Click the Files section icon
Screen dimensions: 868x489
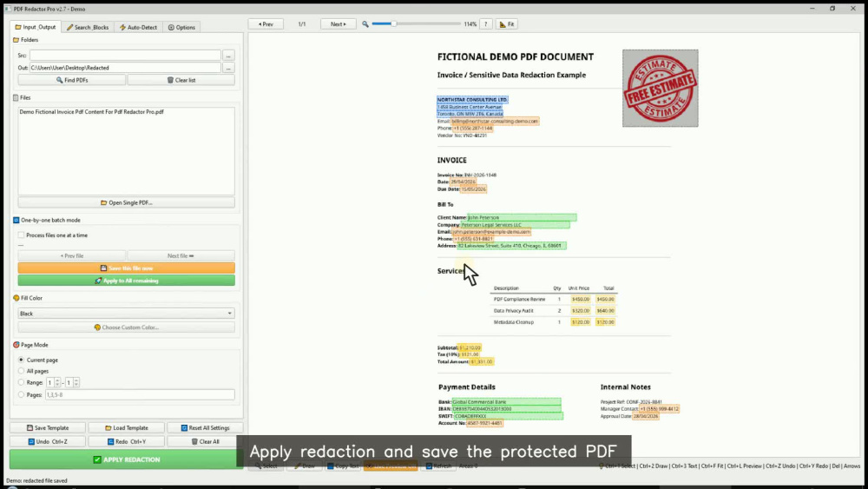(x=16, y=97)
